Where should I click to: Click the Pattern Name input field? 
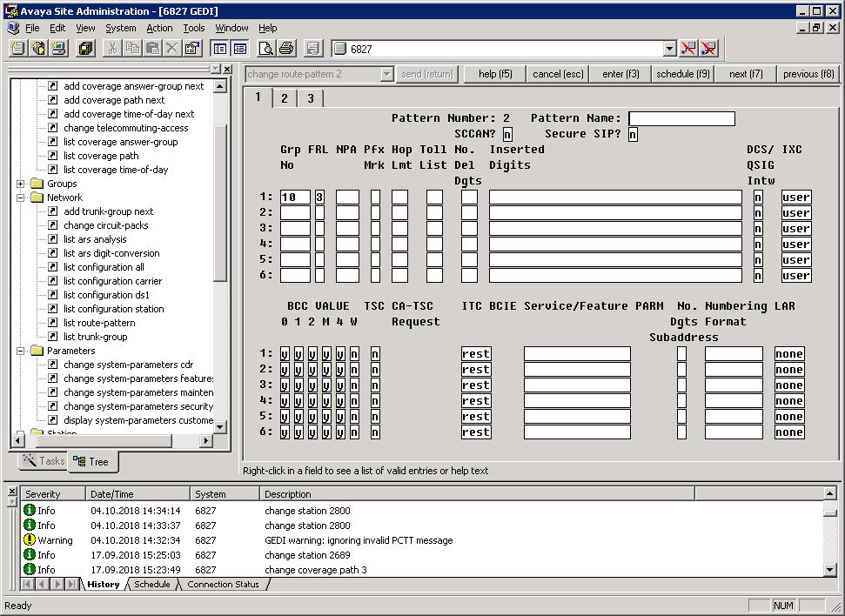[681, 118]
